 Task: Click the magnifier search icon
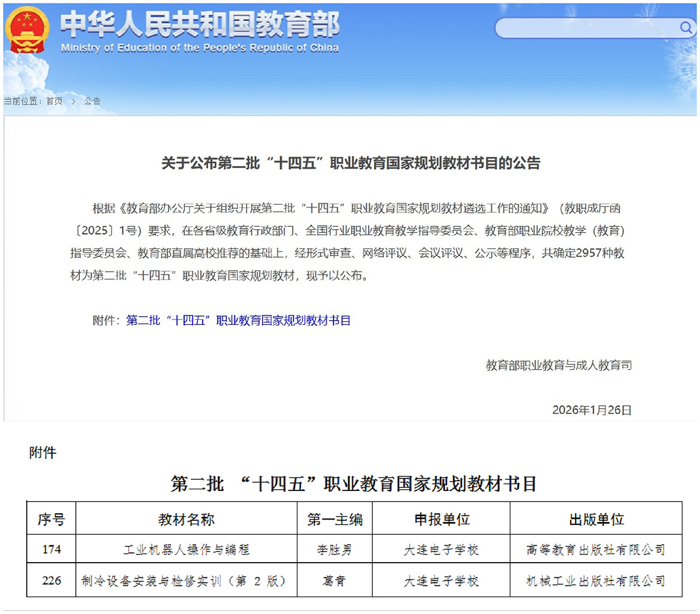click(x=685, y=27)
